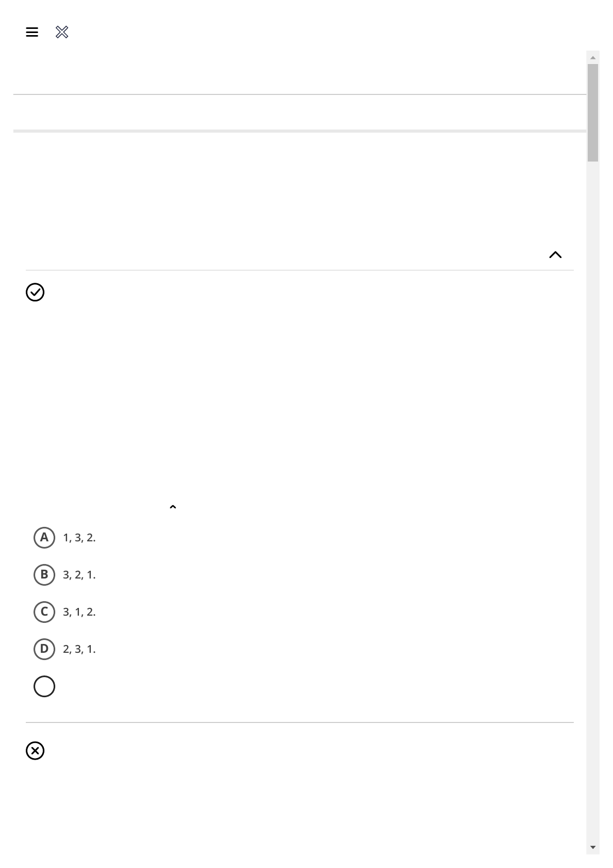Image resolution: width=613 pixels, height=868 pixels.
Task: Click the vertical scrollbar thumb
Action: pyautogui.click(x=593, y=112)
